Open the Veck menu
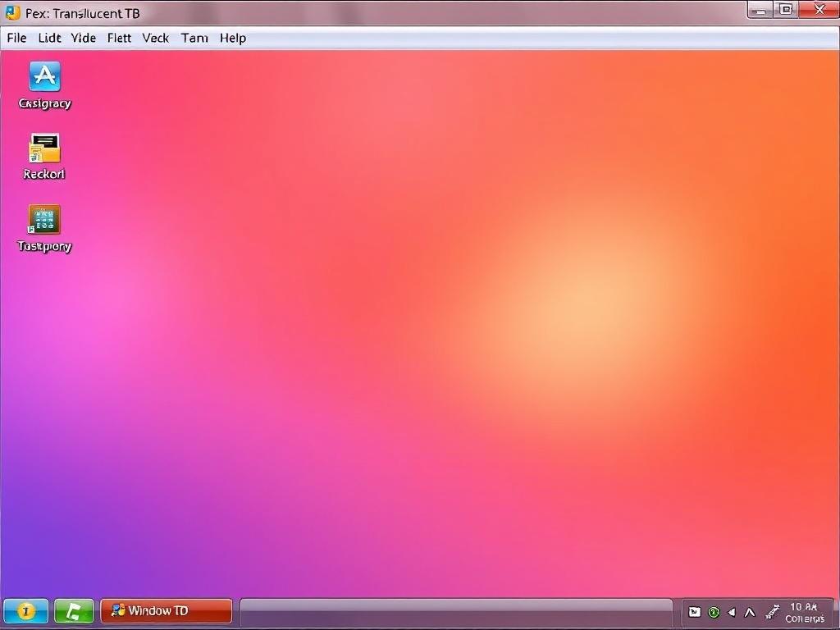The image size is (840, 630). [155, 38]
